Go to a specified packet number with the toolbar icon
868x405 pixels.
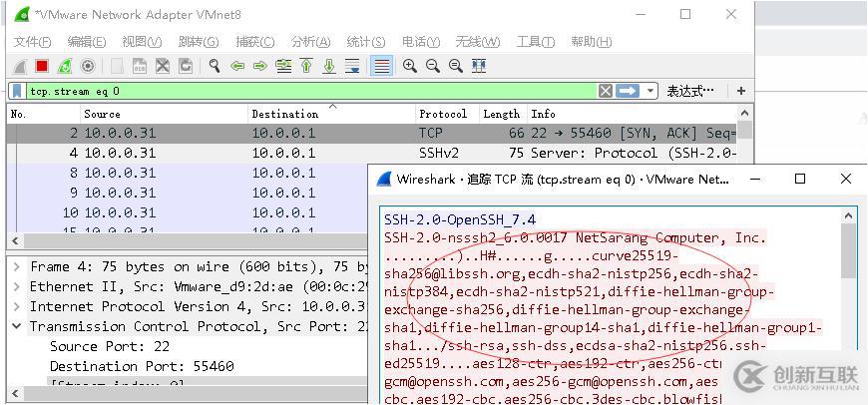point(283,67)
